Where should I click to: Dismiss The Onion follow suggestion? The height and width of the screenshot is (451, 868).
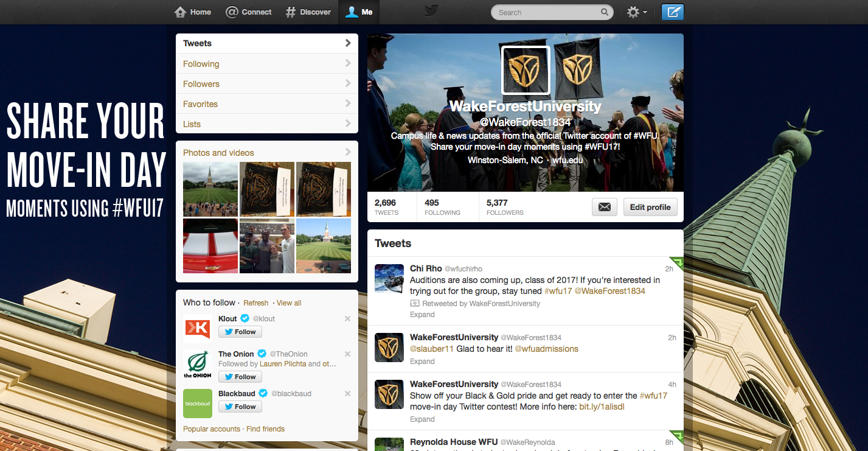coord(347,354)
